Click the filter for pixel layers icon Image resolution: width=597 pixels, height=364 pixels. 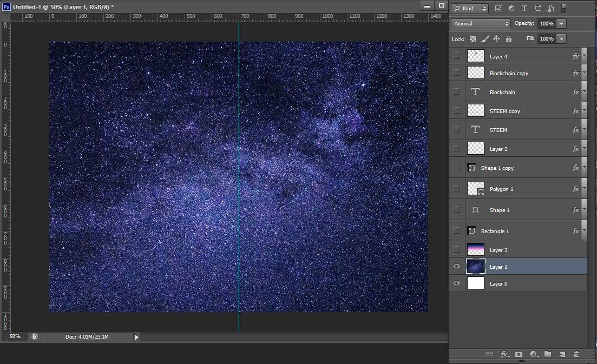coord(498,9)
